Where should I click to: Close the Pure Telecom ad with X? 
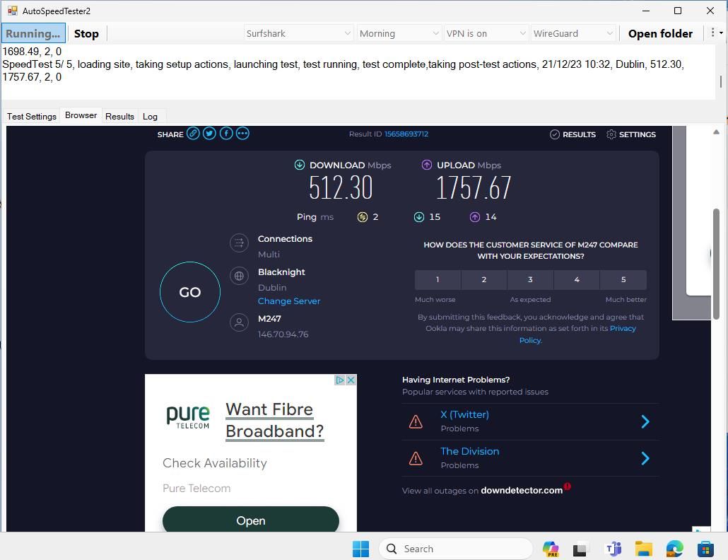[351, 380]
